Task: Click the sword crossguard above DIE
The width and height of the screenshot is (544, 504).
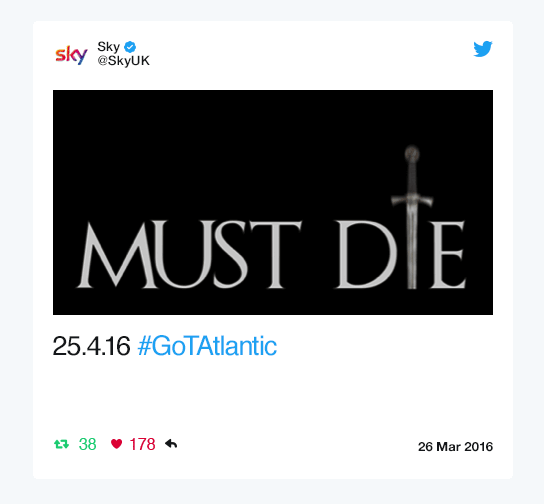Action: tap(412, 200)
